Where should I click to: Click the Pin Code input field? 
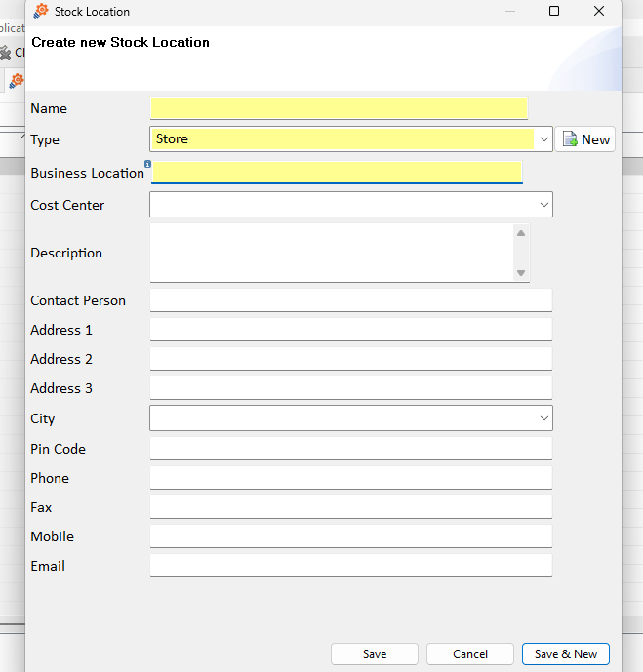click(x=350, y=449)
